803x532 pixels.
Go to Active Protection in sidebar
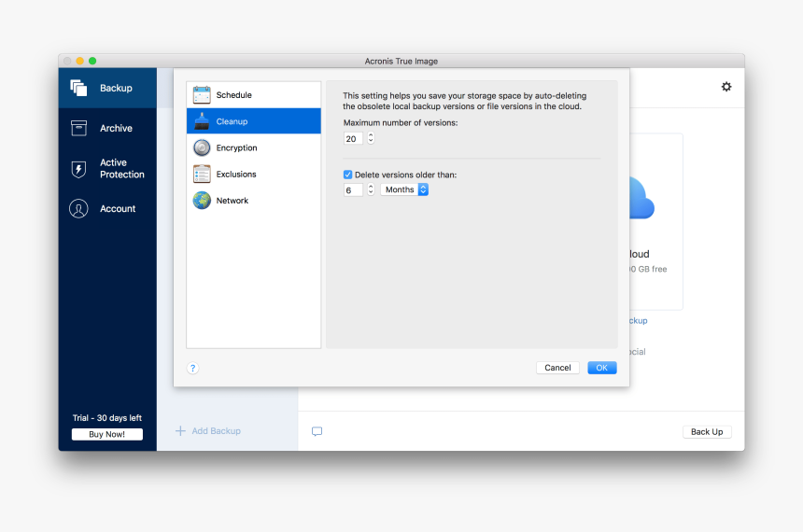tap(107, 168)
